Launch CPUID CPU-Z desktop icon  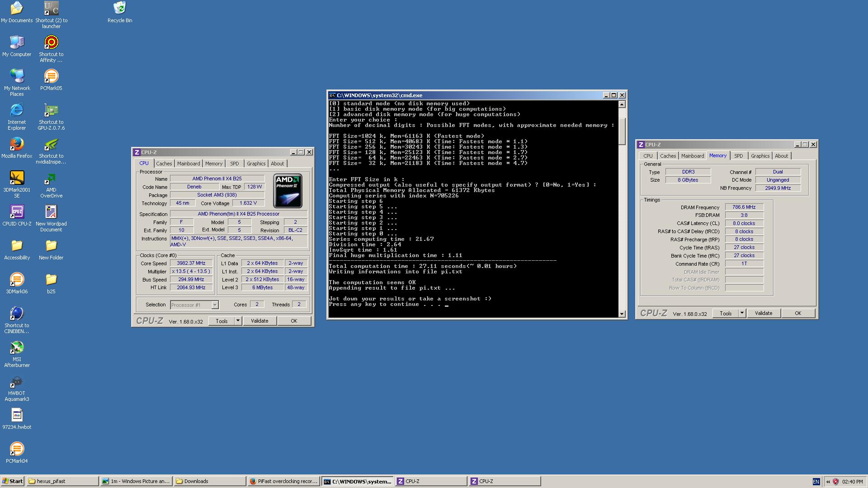click(x=17, y=216)
